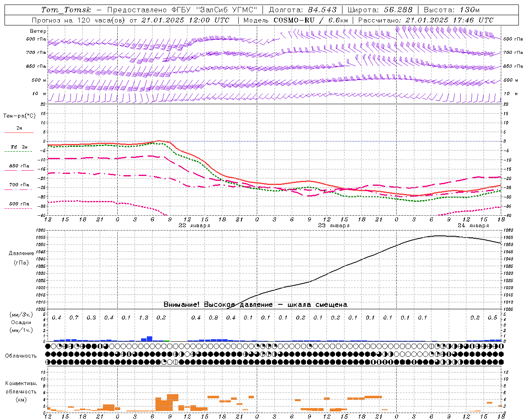Click the forecast start time "21.01.2025 12:00 UTC"
This screenshot has width=525, height=420.
click(x=185, y=20)
